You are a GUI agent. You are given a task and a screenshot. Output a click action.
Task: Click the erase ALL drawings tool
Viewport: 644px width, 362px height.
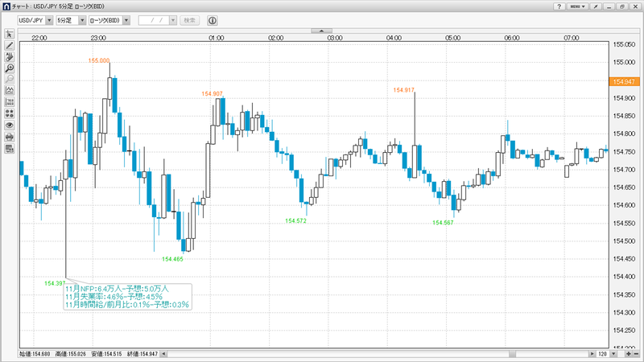9,56
